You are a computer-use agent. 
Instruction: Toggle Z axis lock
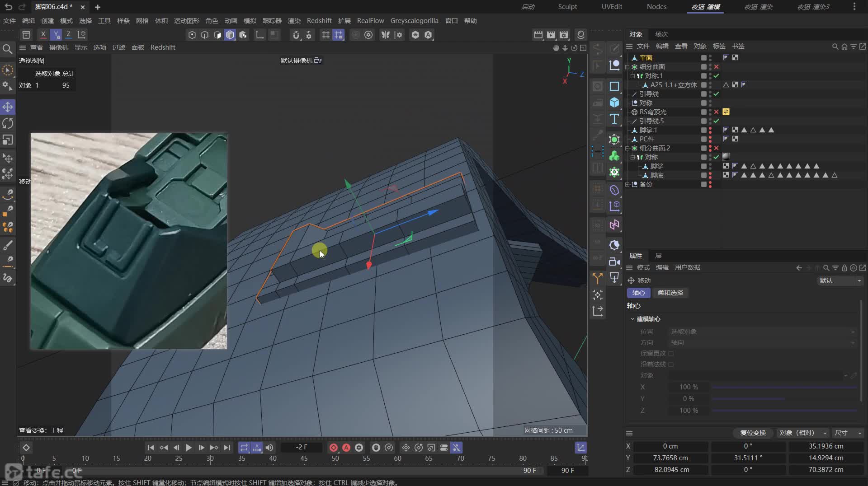(x=68, y=34)
